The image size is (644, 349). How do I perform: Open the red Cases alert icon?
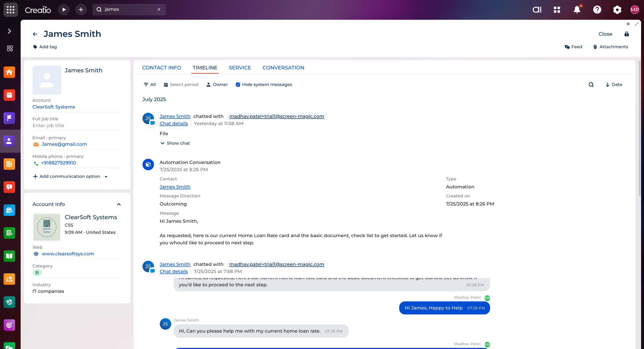tap(9, 187)
